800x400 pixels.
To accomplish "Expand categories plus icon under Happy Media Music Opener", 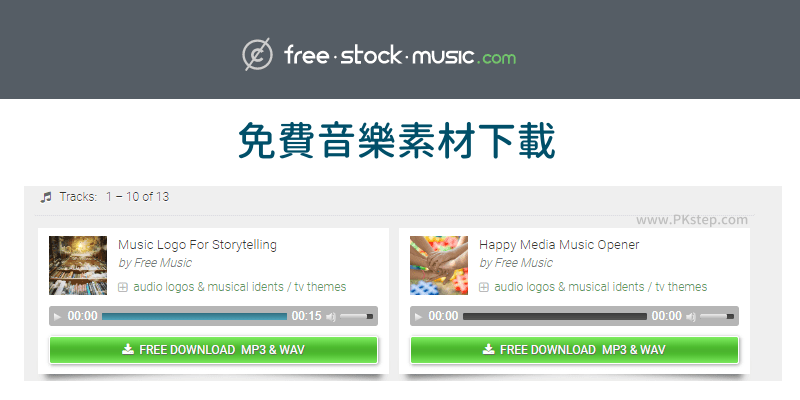I will (x=484, y=287).
